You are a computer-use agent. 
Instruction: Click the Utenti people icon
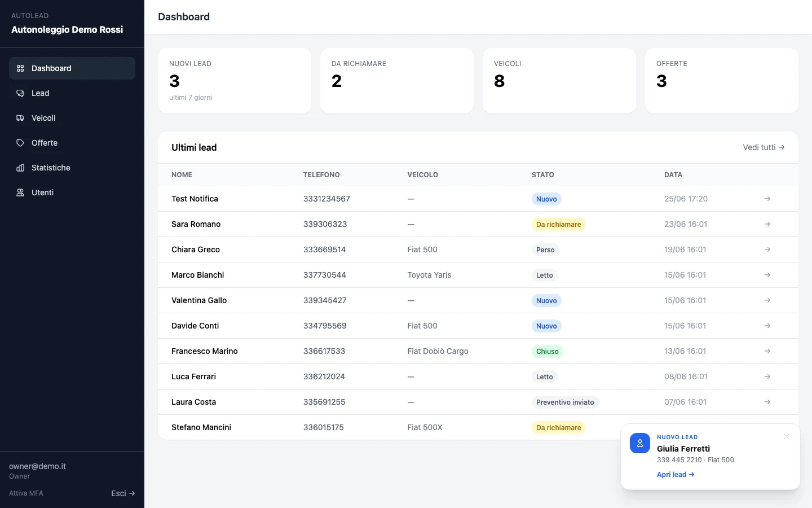click(20, 192)
